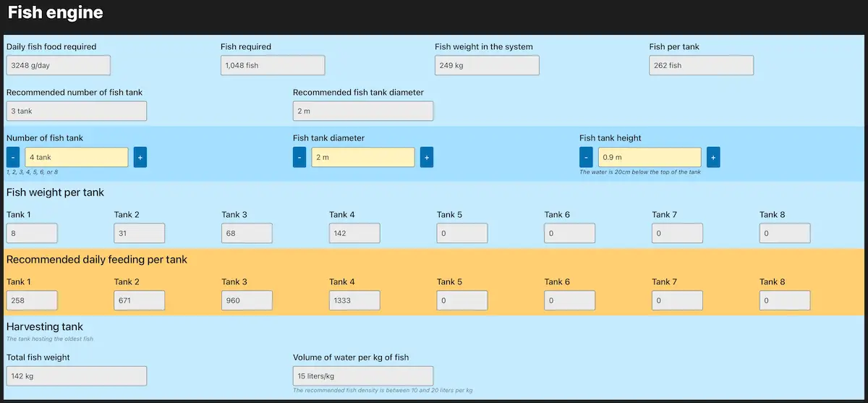The image size is (868, 403).
Task: Select Tank 3 recommended daily feeding value
Action: [x=247, y=300]
